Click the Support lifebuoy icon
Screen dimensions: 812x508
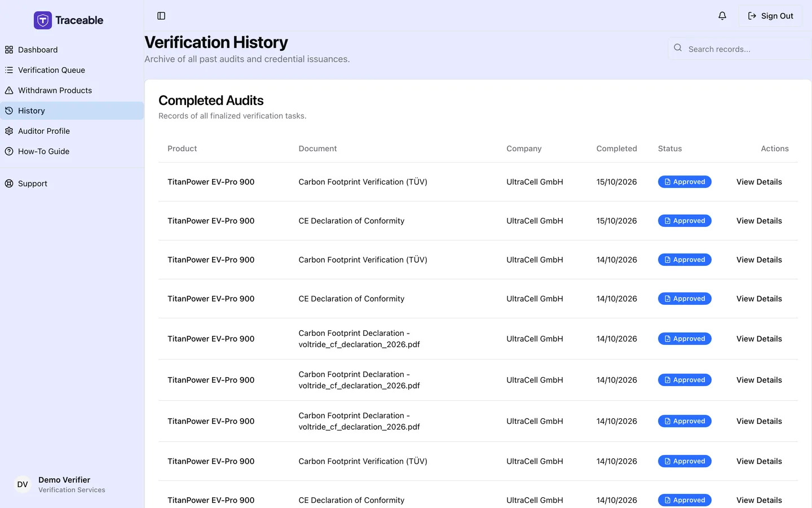[x=9, y=183]
